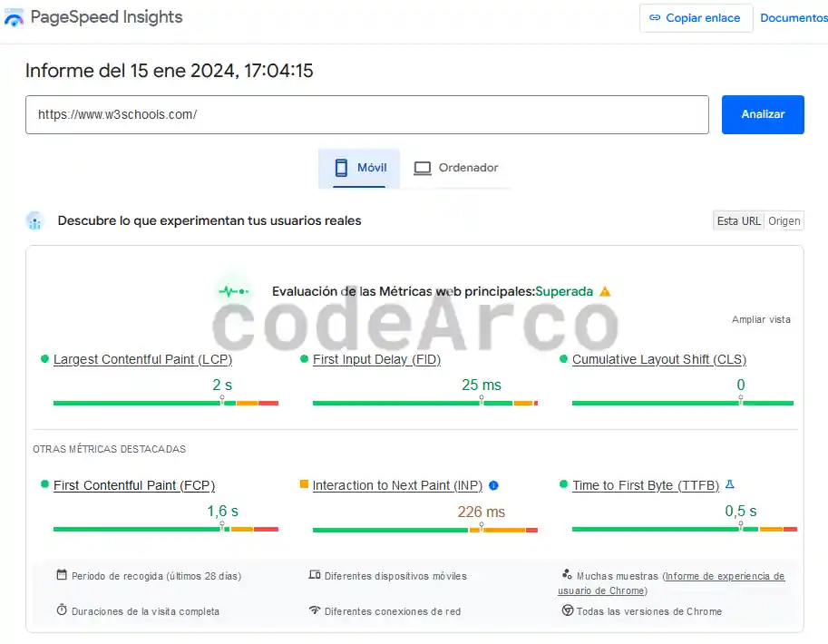Viewport: 828px width, 644px height.
Task: Click the URL input field with w3schools.com
Action: tap(367, 114)
